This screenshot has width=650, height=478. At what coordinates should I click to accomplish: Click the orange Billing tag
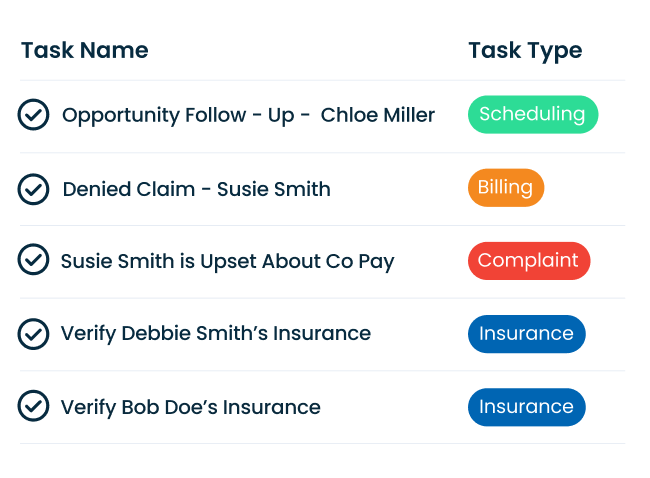[505, 188]
